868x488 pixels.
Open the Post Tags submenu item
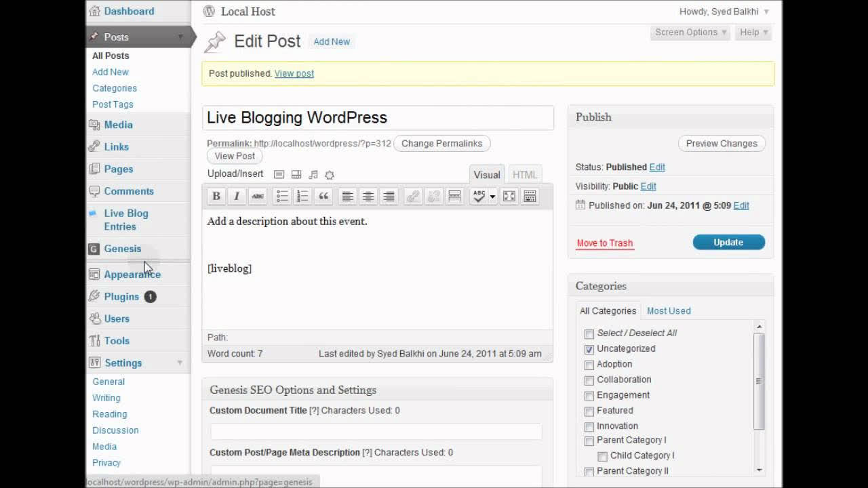pos(113,104)
